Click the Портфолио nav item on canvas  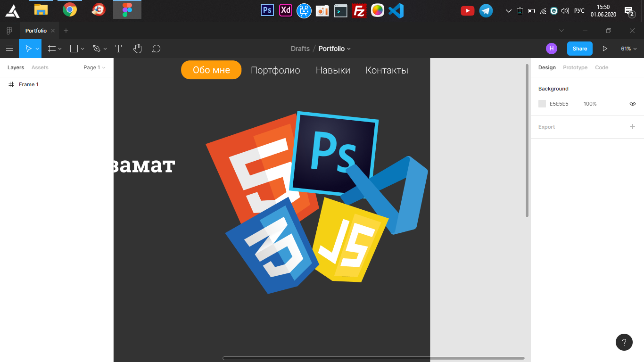click(x=275, y=70)
